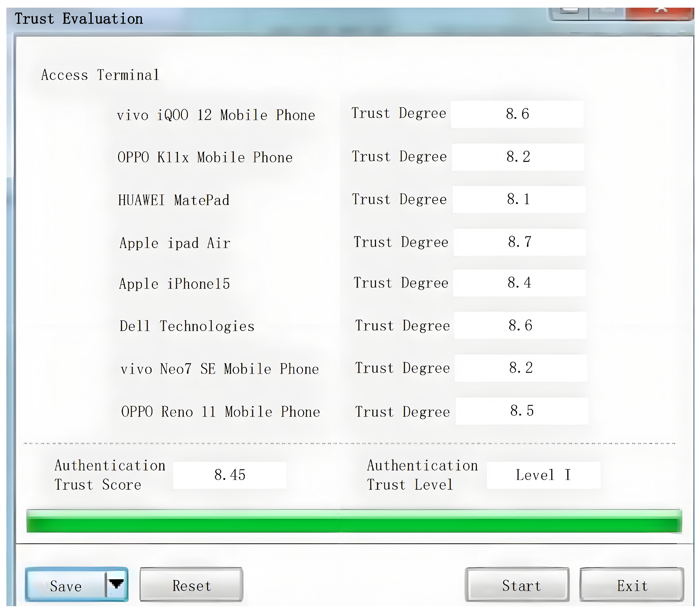Click vivo Neo7 SE trust degree field

tap(521, 368)
